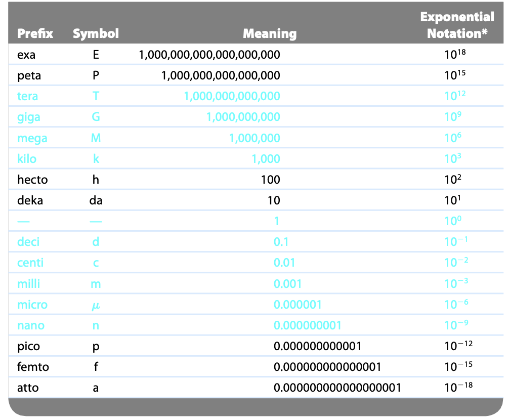The image size is (510, 420).
Task: Select the 'femto' prefix cell
Action: tap(33, 367)
